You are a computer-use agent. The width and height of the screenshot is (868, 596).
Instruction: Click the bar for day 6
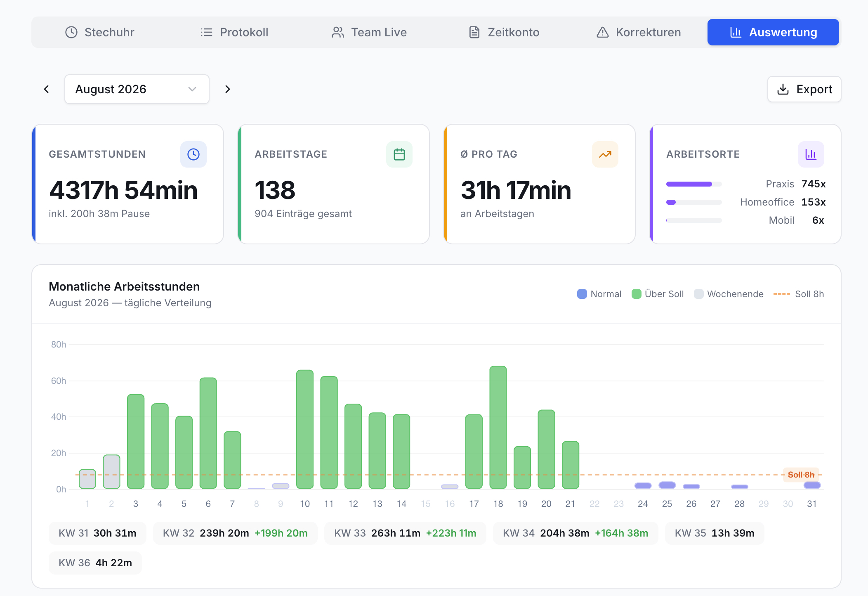click(x=208, y=433)
